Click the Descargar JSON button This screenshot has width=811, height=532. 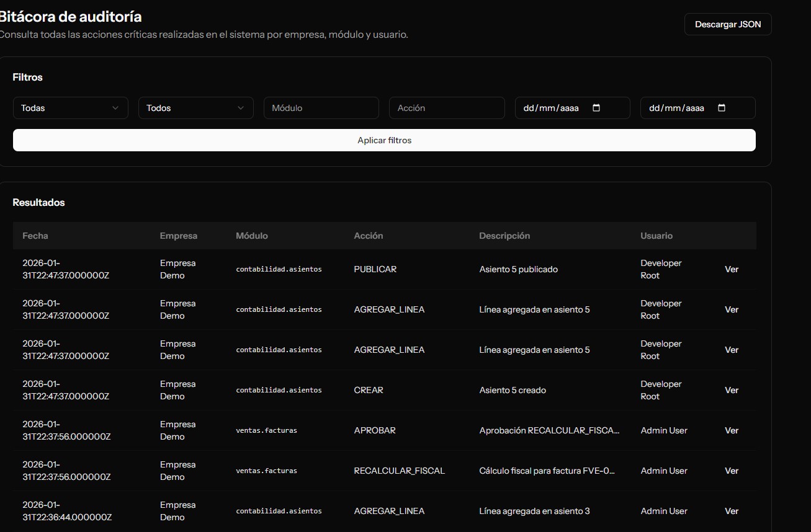(x=727, y=24)
